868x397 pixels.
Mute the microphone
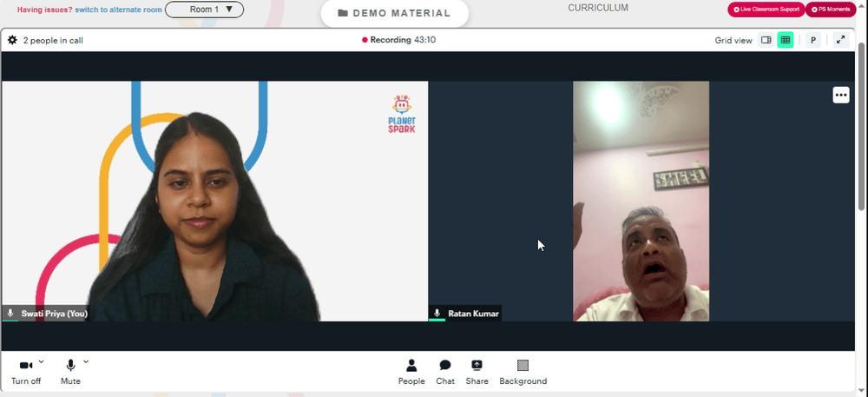[x=70, y=372]
